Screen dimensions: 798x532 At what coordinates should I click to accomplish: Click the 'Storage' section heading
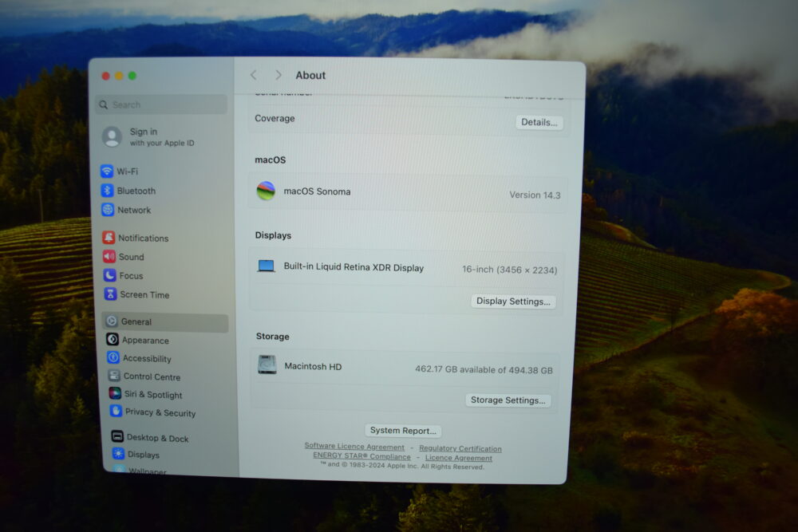tap(272, 336)
